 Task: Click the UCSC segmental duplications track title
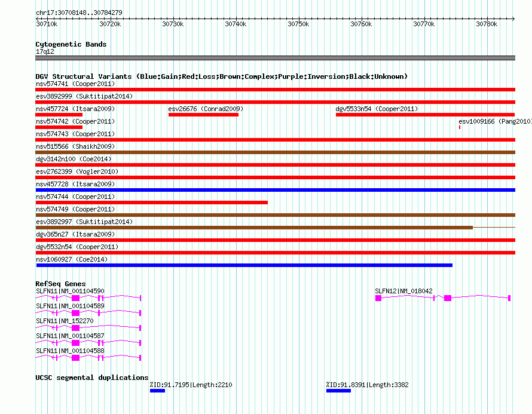92,378
